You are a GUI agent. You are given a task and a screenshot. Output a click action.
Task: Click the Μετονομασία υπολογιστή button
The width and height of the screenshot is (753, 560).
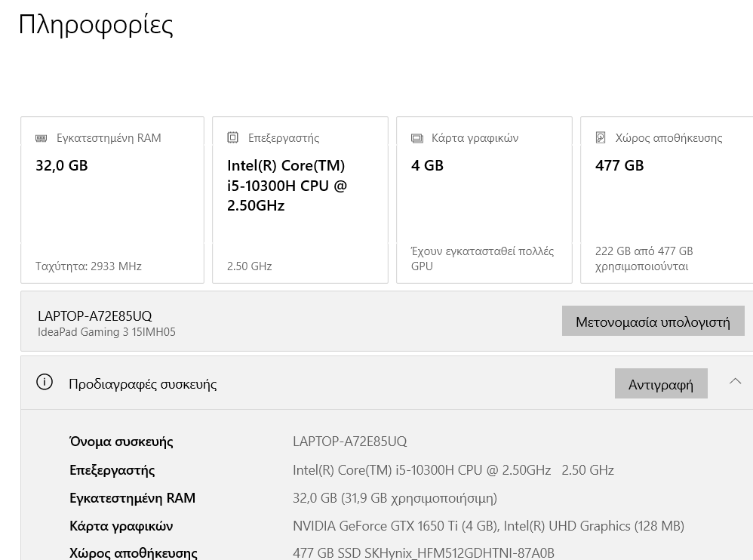(653, 321)
